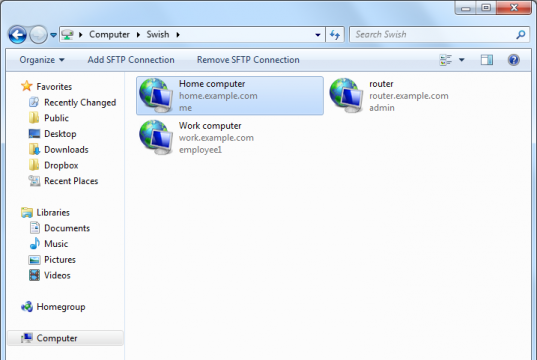Open the Documents library
This screenshot has height=360, width=537.
(x=67, y=228)
